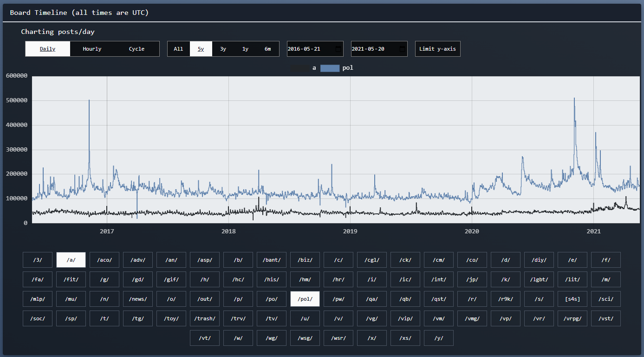Image resolution: width=644 pixels, height=357 pixels.
Task: Enable the /qst/ board
Action: click(439, 299)
